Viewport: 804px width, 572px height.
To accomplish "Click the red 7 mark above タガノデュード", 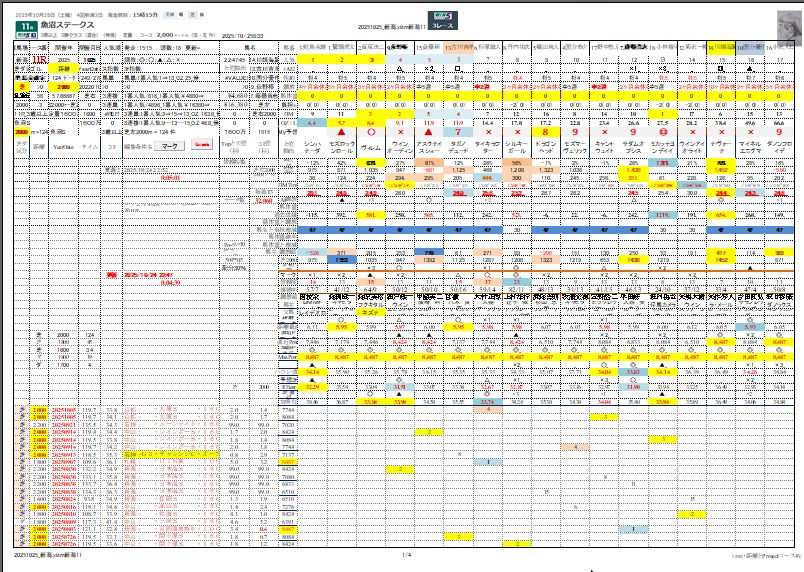I will coord(458,132).
